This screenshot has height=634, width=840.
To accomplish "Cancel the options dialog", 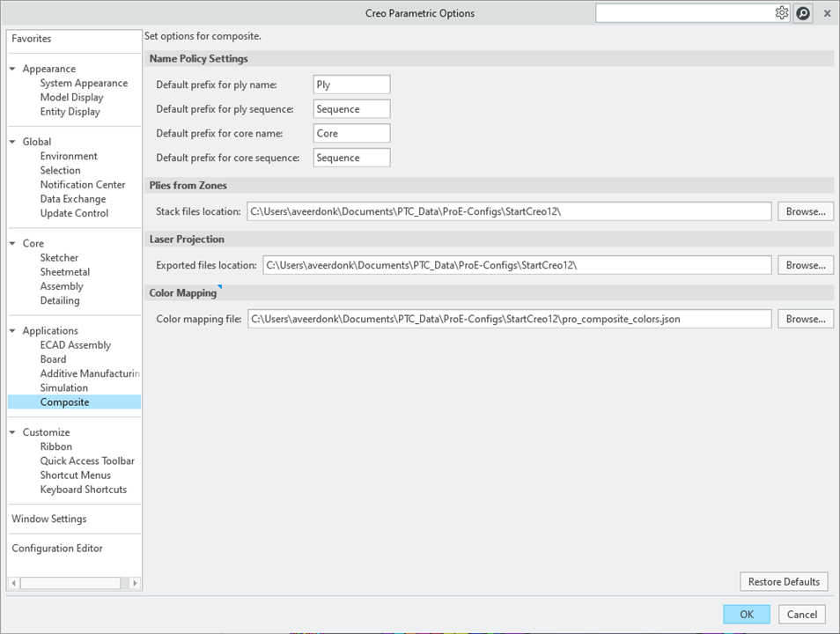I will point(802,614).
